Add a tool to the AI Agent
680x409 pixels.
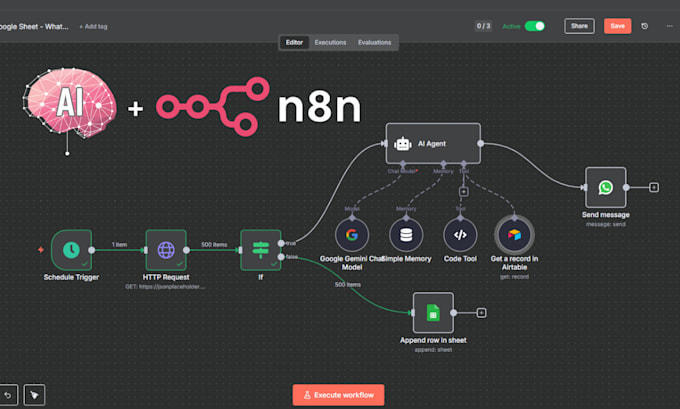pos(464,191)
